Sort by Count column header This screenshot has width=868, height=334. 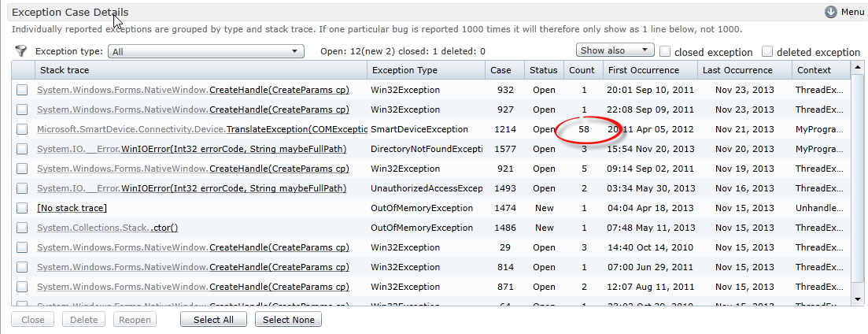point(583,70)
